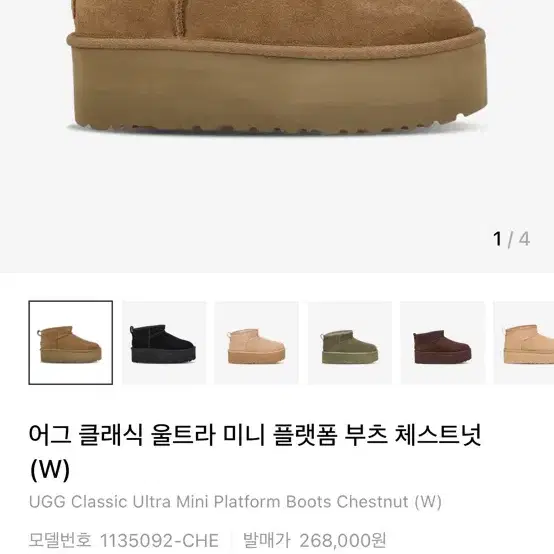Click the 모델번호 label
The width and height of the screenshot is (554, 554).
pos(60,540)
